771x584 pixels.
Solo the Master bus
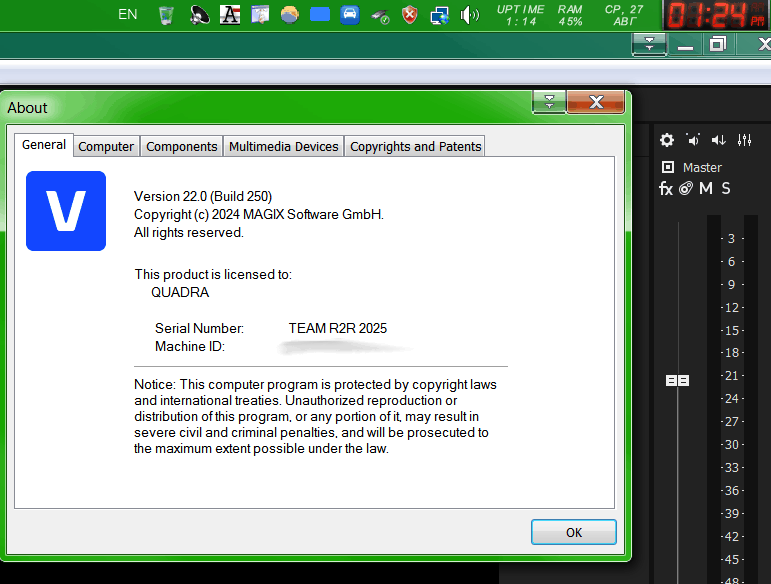point(726,188)
